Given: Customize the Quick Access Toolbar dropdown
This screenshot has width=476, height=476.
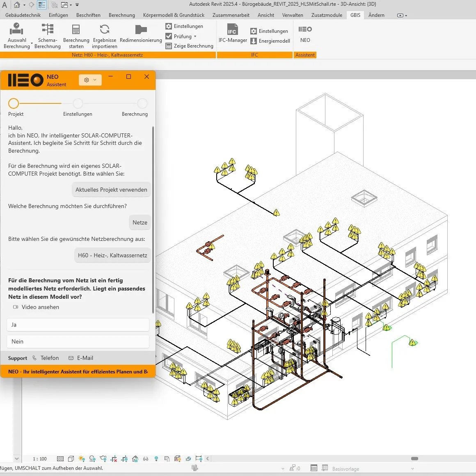Looking at the screenshot, I should coord(77,5).
